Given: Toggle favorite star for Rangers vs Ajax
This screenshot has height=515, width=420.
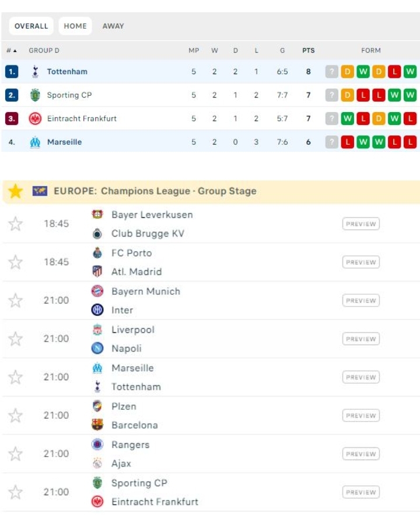Looking at the screenshot, I should coord(15,454).
